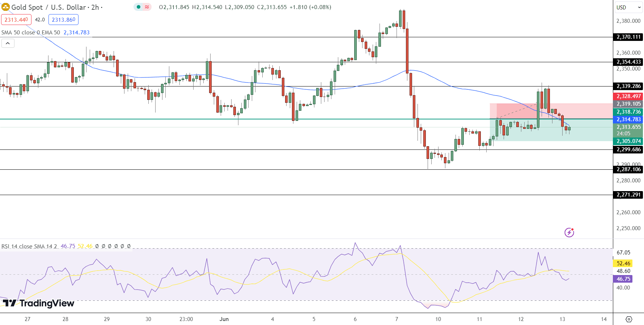This screenshot has width=644, height=325.
Task: Click the gray 2,319.105 price label
Action: [628, 104]
